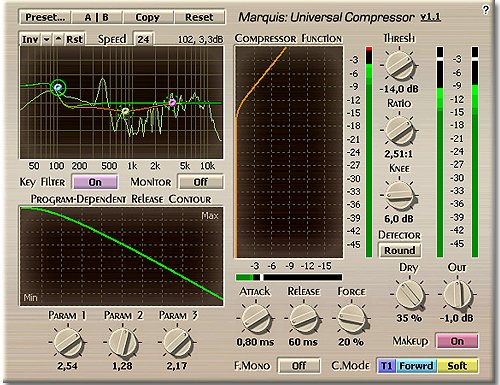Click the Copy button
The image size is (500, 385).
click(x=148, y=17)
